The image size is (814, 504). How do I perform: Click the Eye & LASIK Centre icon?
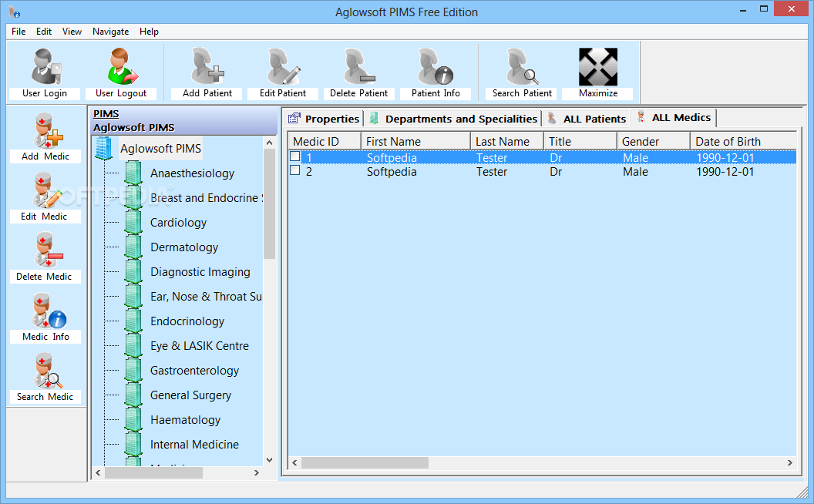click(133, 346)
